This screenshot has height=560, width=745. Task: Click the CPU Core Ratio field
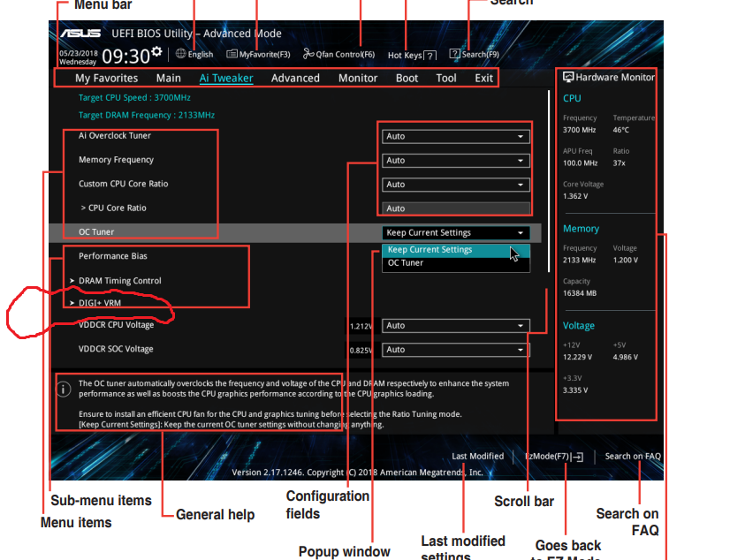[x=456, y=208]
